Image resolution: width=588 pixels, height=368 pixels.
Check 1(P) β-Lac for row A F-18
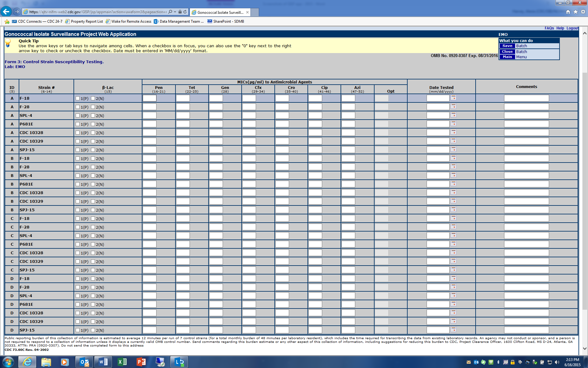click(78, 98)
